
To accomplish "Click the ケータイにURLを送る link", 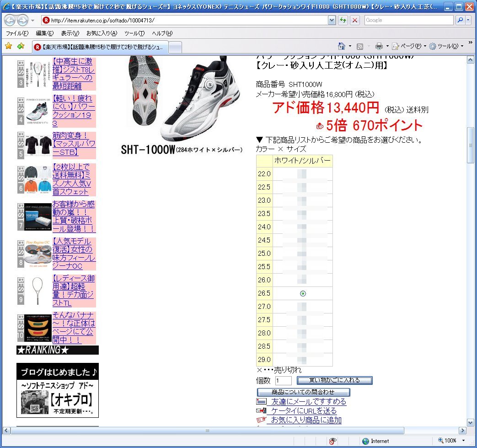I will [x=304, y=411].
